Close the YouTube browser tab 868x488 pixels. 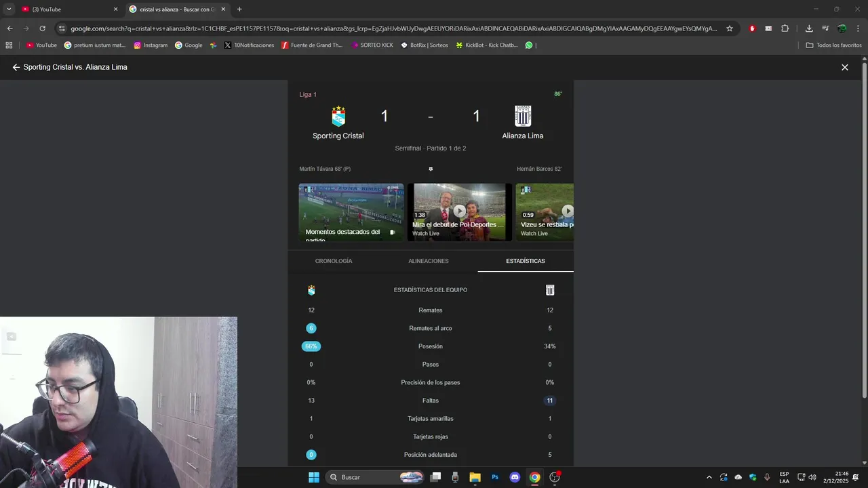pyautogui.click(x=115, y=9)
